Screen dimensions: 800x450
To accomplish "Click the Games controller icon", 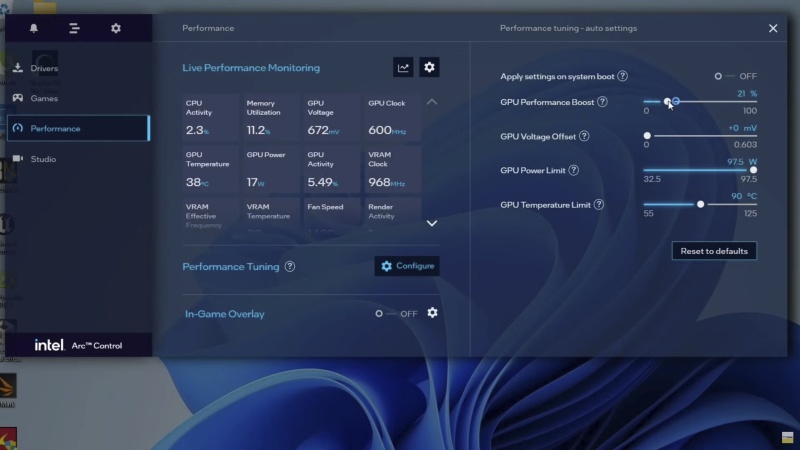I will (x=18, y=98).
